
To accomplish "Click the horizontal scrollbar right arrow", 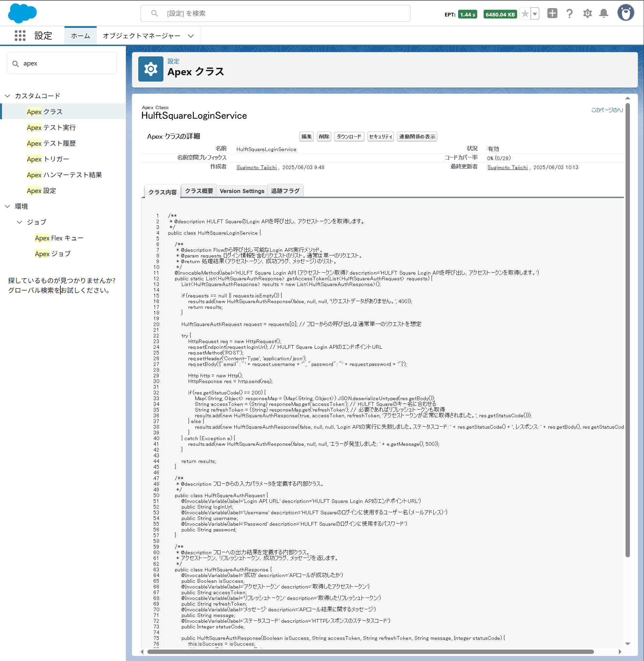I will coord(620,652).
